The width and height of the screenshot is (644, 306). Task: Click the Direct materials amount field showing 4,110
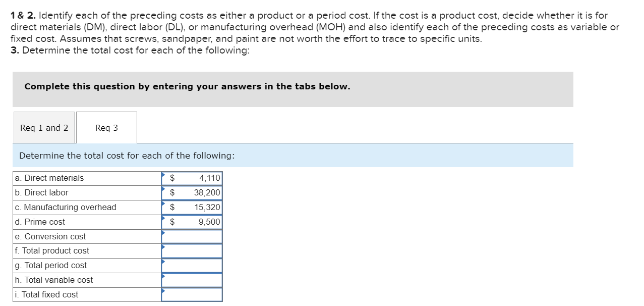click(197, 178)
